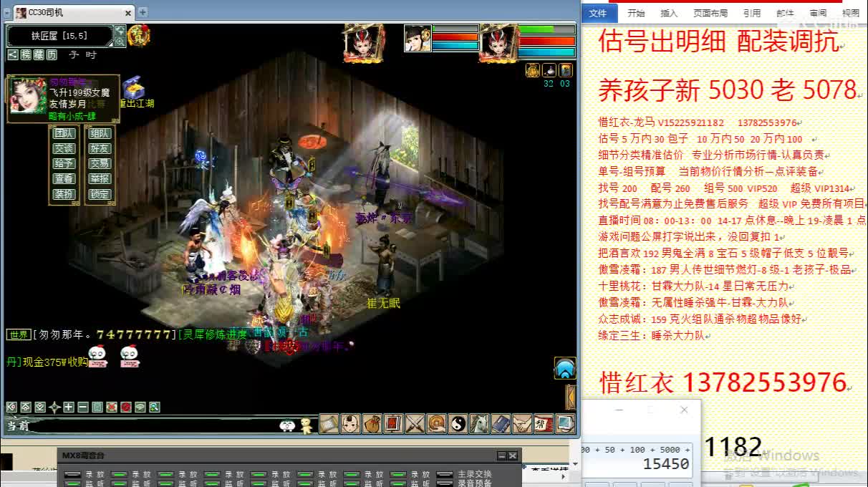
Task: Open the round coin icon in toolbar
Action: [436, 423]
